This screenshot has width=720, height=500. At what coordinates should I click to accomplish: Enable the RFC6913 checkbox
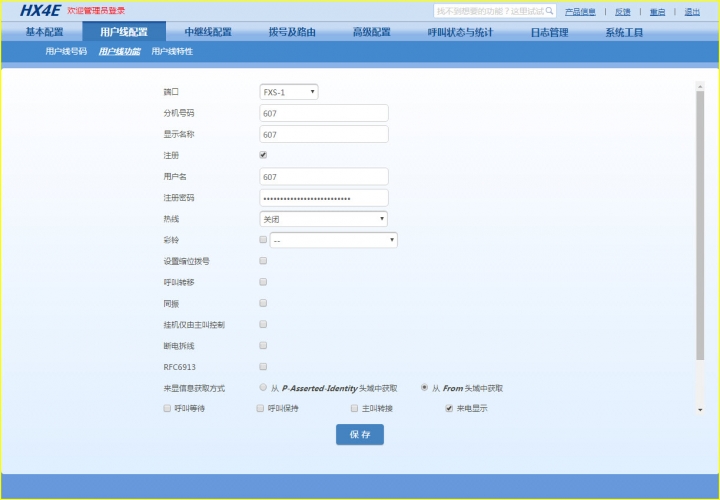[263, 366]
